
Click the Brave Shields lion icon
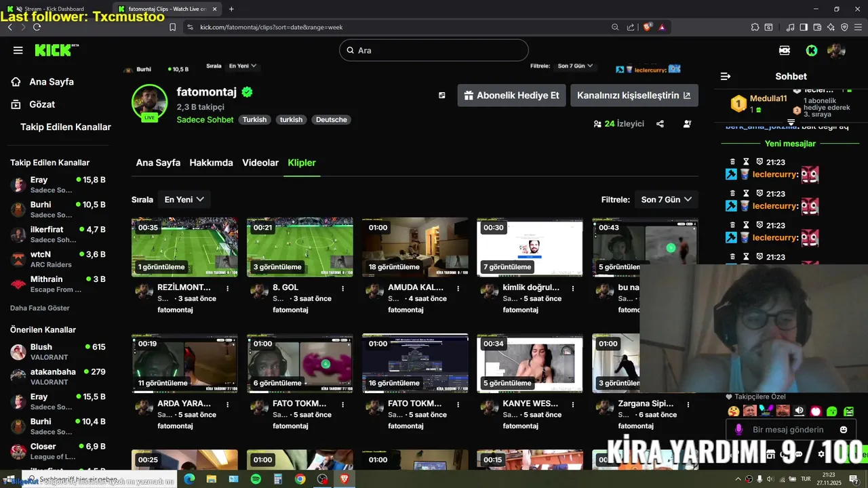(x=647, y=27)
